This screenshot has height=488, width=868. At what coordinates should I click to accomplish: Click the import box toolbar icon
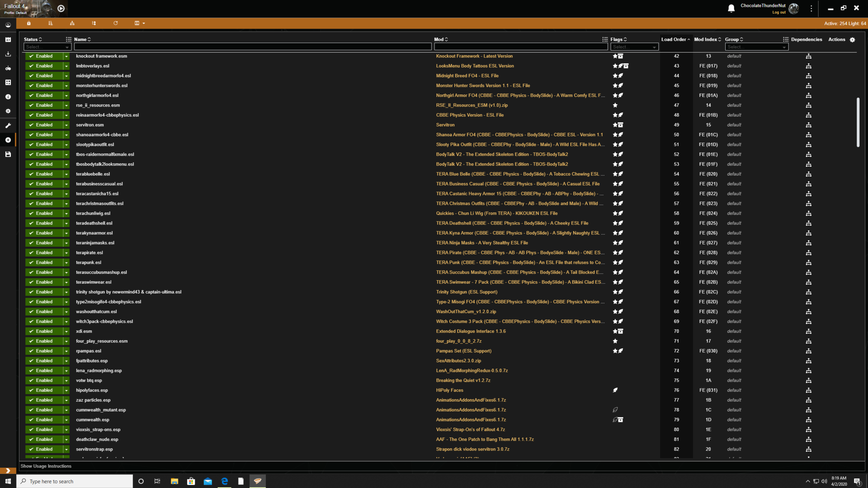[137, 23]
